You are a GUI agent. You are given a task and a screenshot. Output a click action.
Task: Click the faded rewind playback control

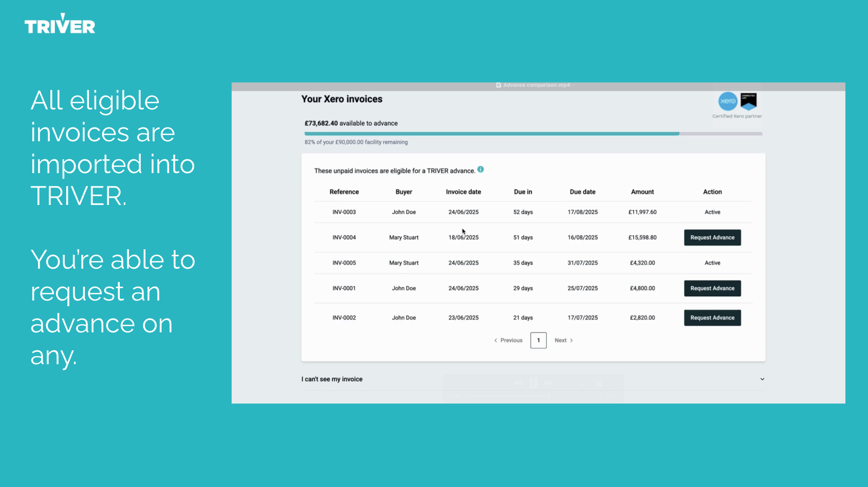tap(519, 383)
